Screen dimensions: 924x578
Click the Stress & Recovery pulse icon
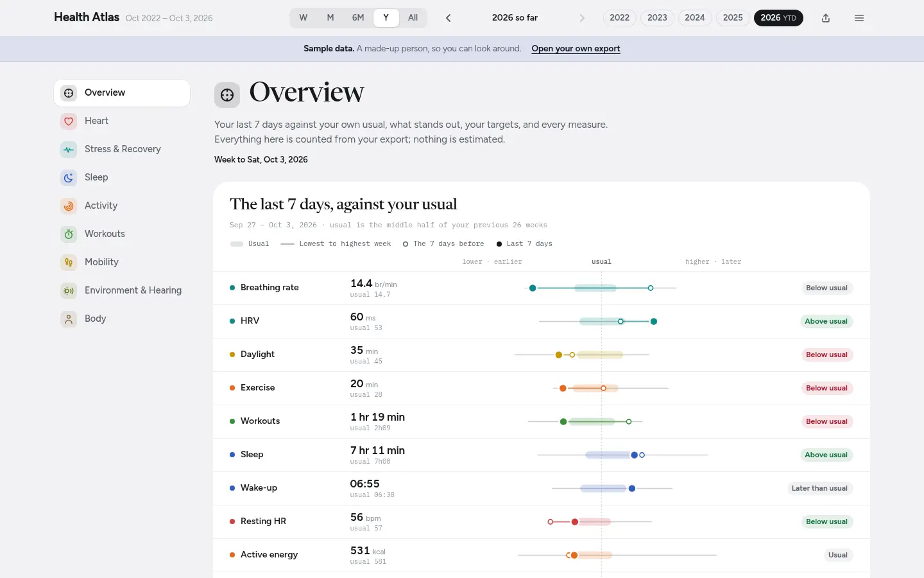[69, 150]
